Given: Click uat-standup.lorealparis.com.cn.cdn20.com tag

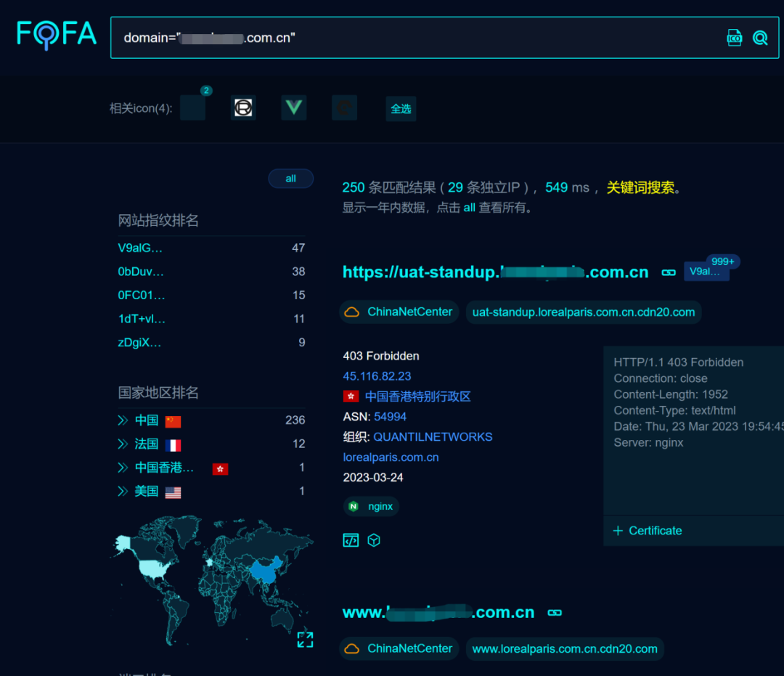Looking at the screenshot, I should [584, 312].
